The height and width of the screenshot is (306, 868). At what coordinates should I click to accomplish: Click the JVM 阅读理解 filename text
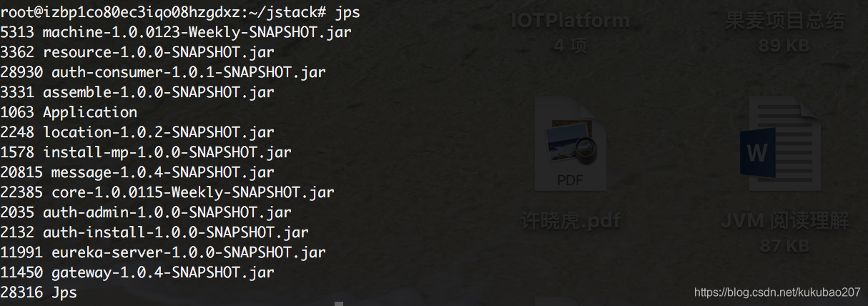coord(784,221)
